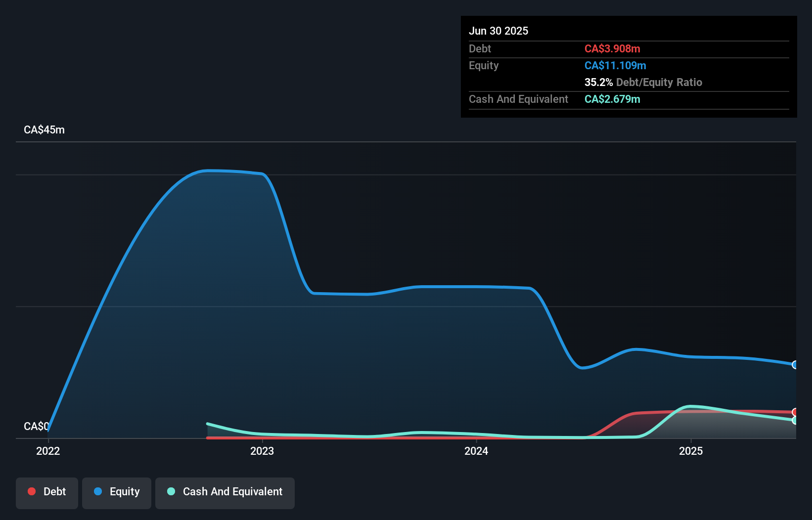Click the CA$2.679m teal cash value

click(x=612, y=99)
